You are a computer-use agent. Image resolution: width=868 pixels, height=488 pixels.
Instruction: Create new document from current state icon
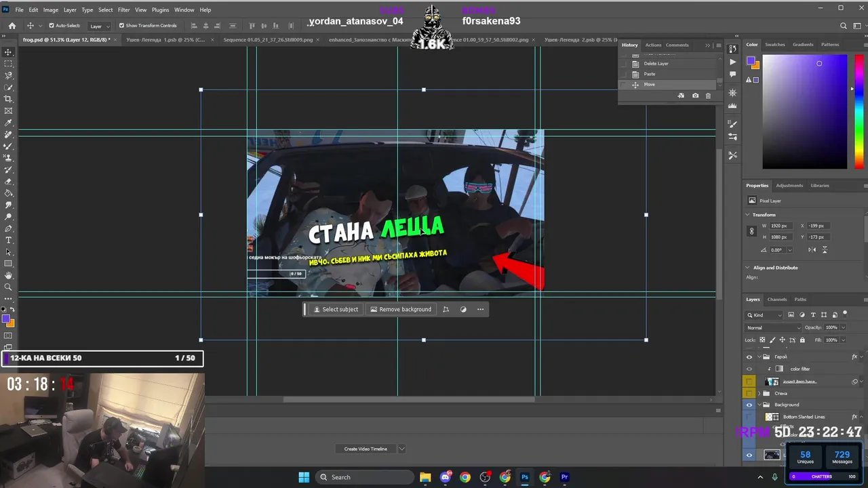(681, 96)
